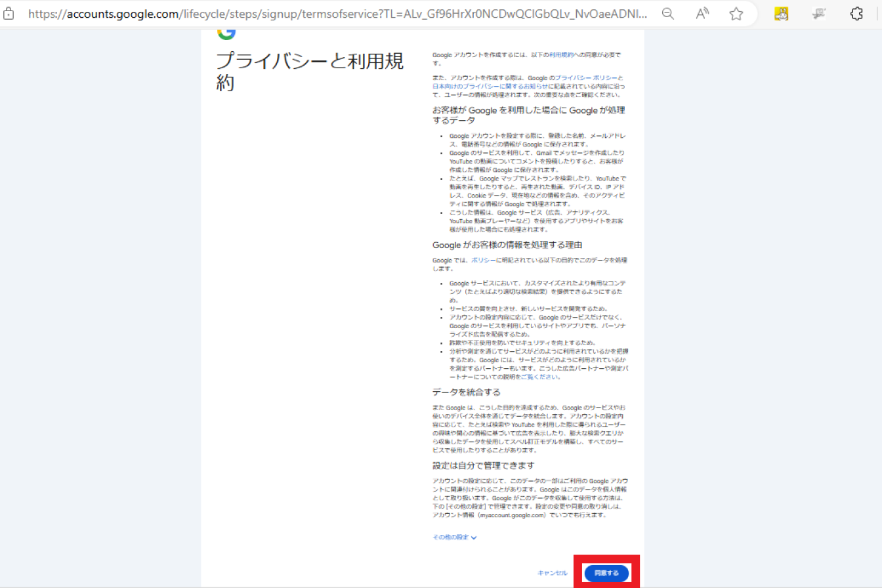Click the site lock icon in address bar

(x=9, y=14)
